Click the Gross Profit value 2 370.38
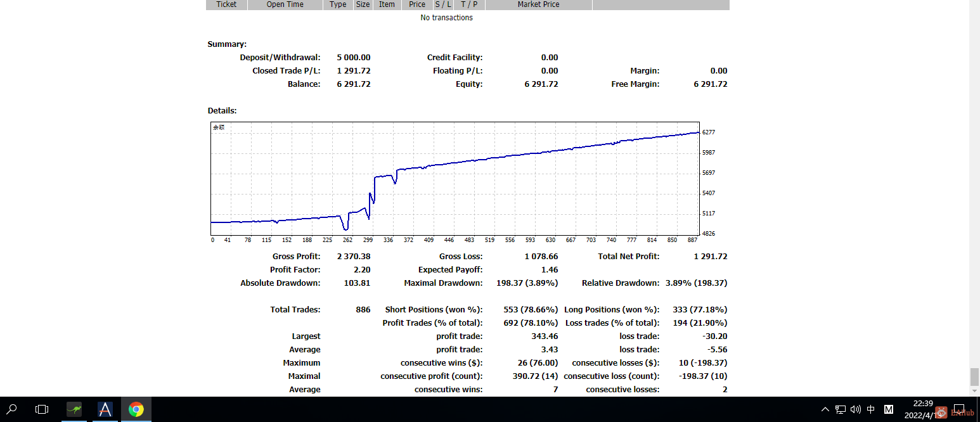Screen dimensions: 980x422 (x=354, y=257)
